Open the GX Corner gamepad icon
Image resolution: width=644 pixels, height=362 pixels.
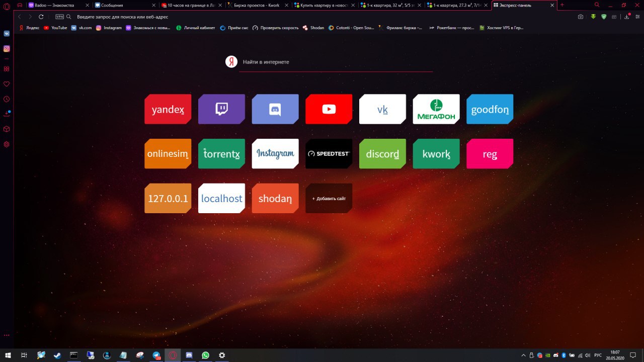click(20, 5)
